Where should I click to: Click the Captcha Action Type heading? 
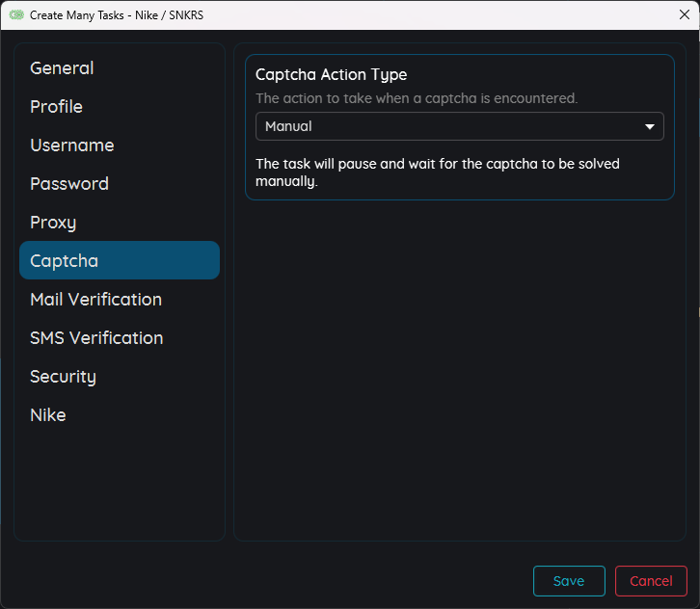pyautogui.click(x=331, y=75)
